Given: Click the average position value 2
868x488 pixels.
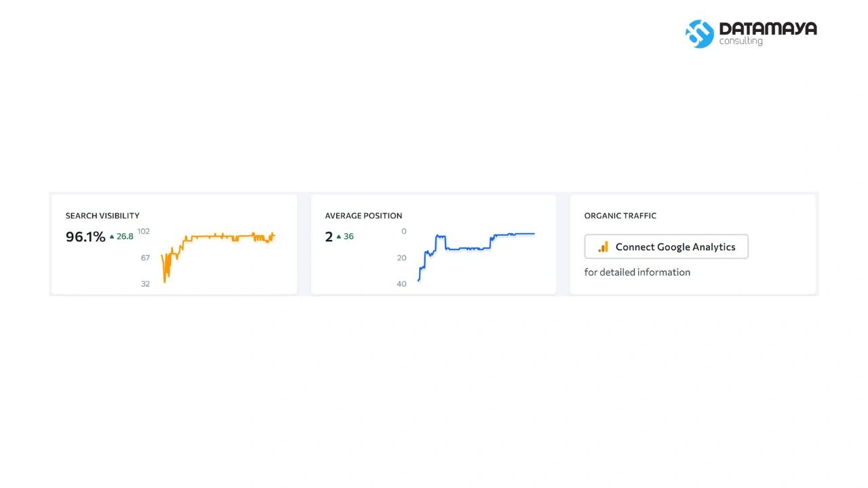Looking at the screenshot, I should coord(329,237).
